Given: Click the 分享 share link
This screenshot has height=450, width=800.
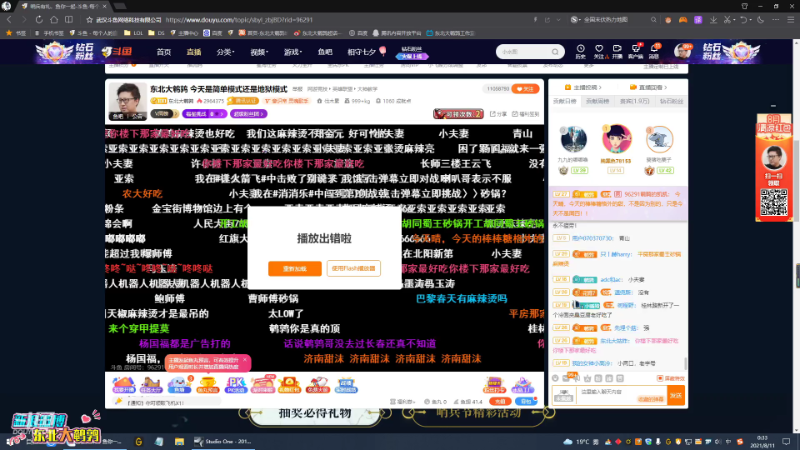Looking at the screenshot, I should coord(498,114).
